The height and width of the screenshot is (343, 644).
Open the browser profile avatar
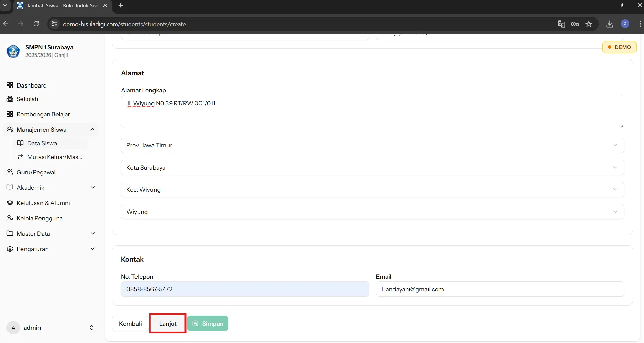tap(625, 24)
